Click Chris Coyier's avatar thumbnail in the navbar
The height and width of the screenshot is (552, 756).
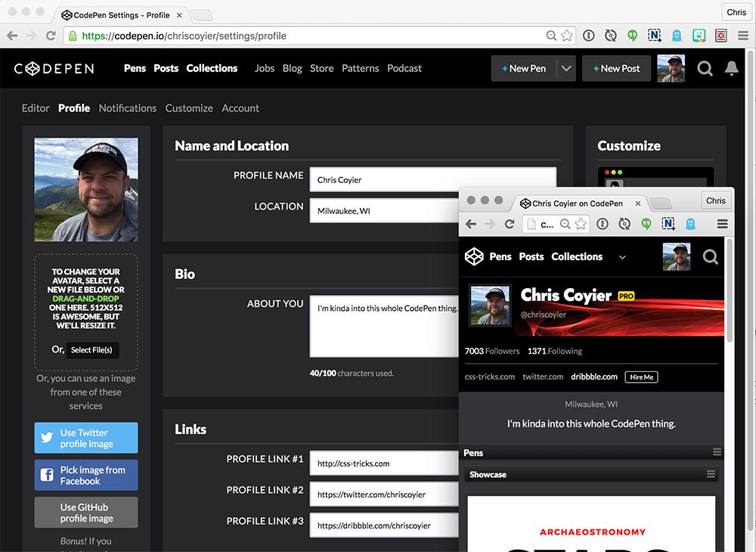(671, 68)
